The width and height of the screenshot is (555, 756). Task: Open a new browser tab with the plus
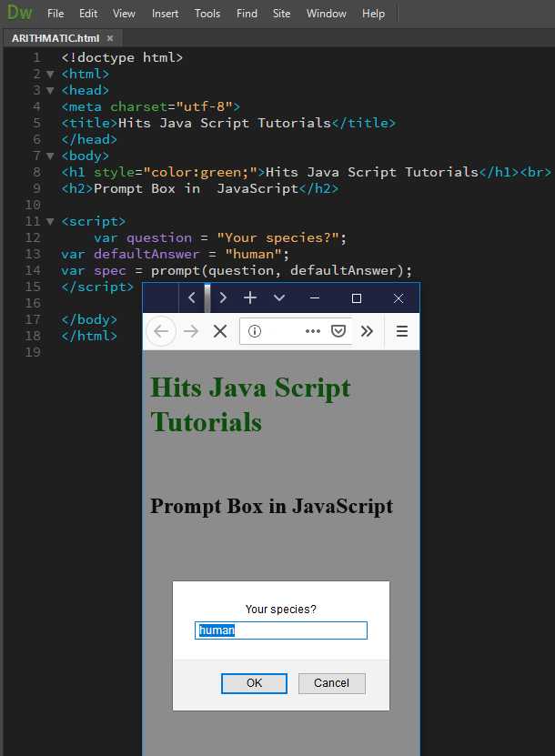(x=250, y=298)
